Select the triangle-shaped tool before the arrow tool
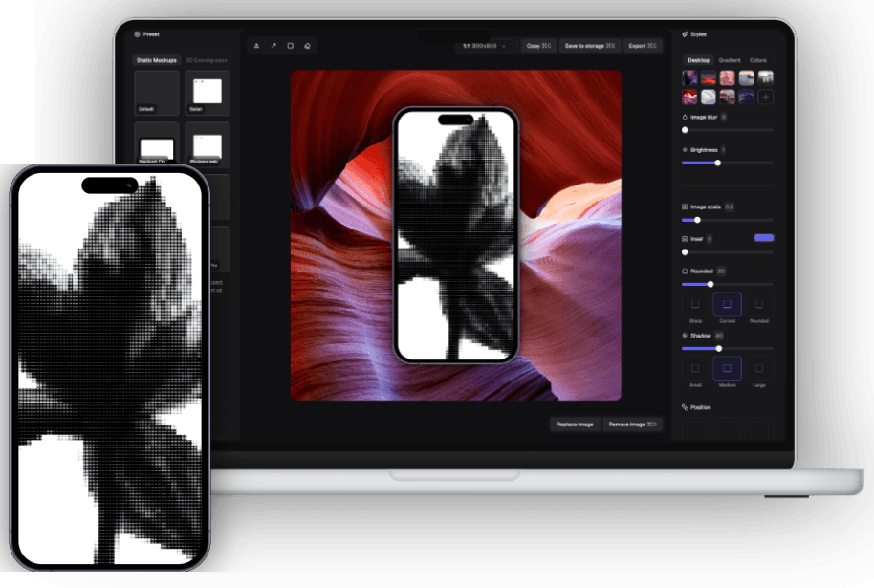874x588 pixels. click(256, 46)
